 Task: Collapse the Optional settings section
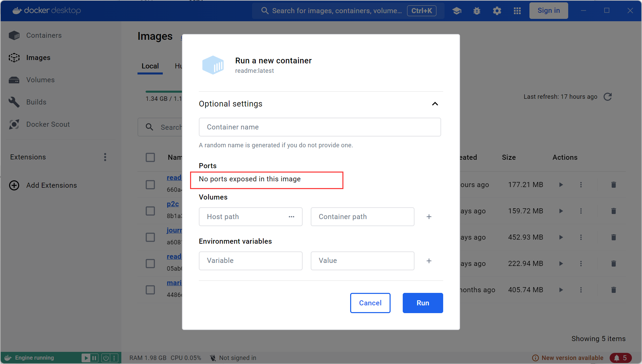tap(435, 104)
